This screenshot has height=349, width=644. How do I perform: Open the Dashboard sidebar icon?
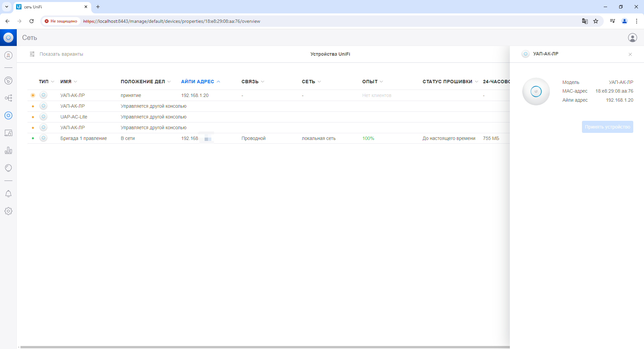[8, 55]
